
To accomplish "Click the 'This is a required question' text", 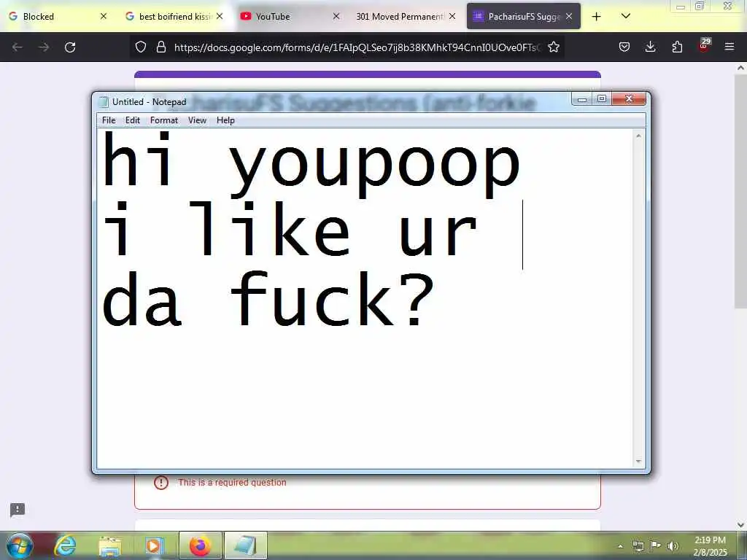I will 232,483.
